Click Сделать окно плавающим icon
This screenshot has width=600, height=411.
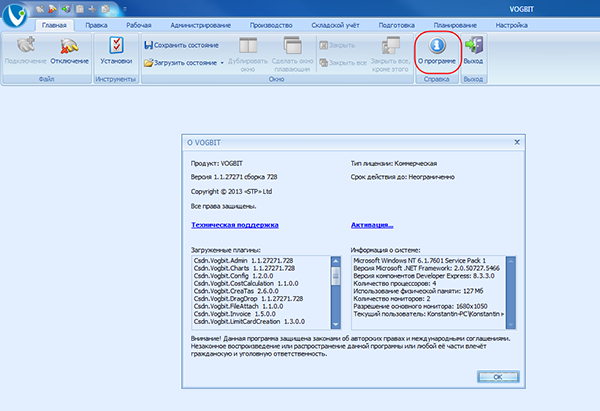pyautogui.click(x=293, y=46)
